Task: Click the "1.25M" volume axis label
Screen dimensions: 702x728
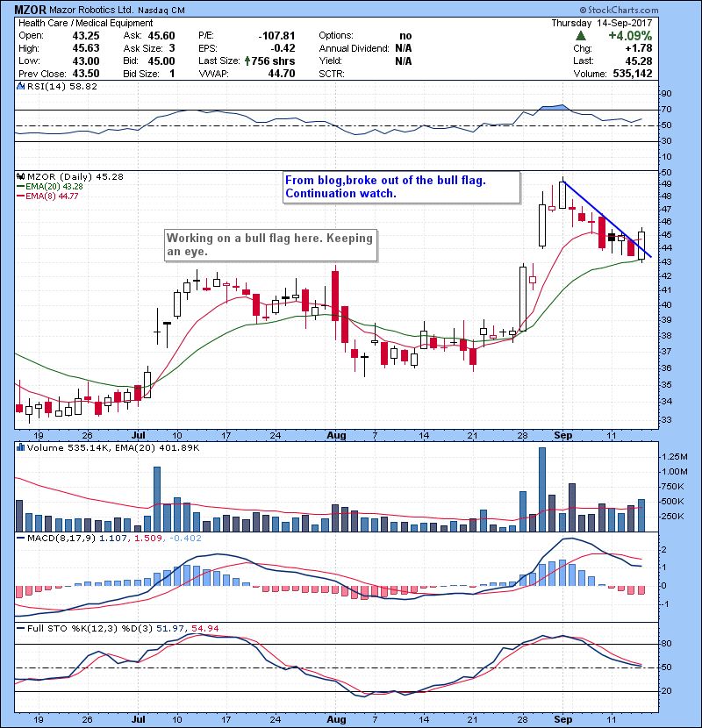Action: click(x=675, y=457)
